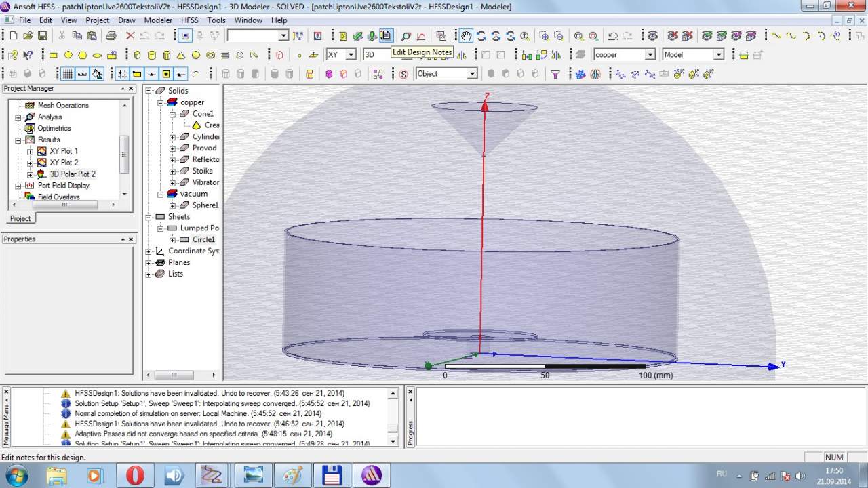Toggle the grid display button
Image resolution: width=868 pixels, height=488 pixels.
coord(68,74)
